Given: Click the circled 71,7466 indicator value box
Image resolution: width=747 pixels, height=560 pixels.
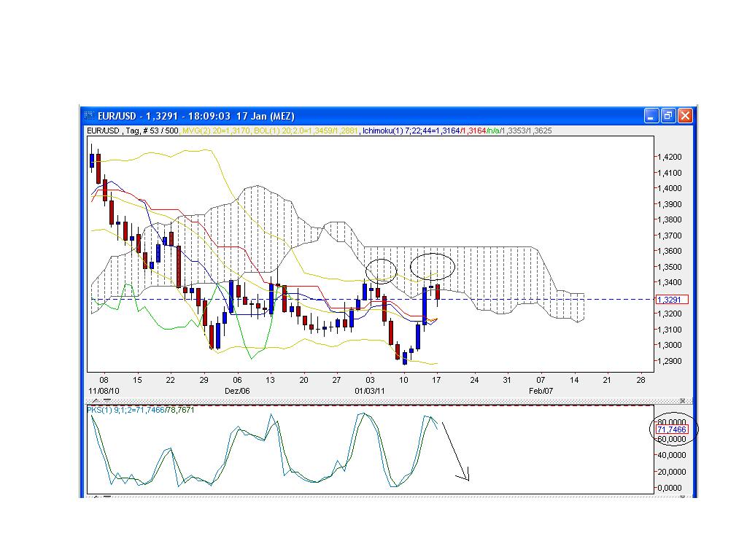Looking at the screenshot, I should pyautogui.click(x=671, y=429).
